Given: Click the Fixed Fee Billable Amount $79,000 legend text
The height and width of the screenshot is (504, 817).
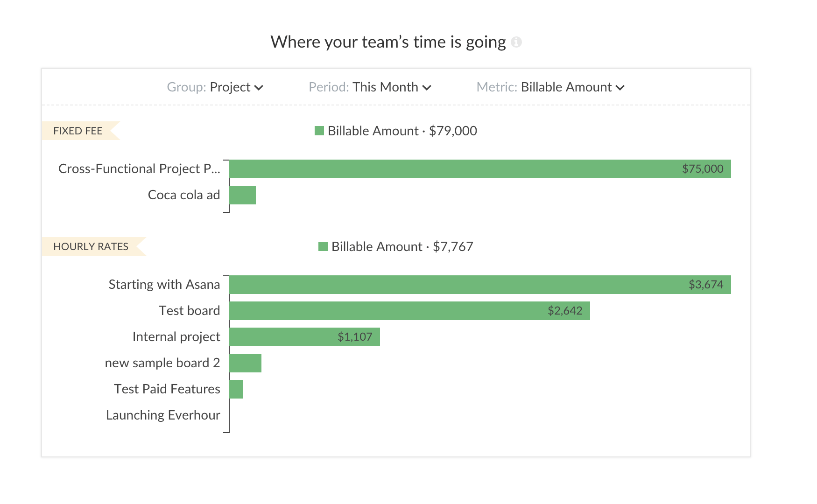Looking at the screenshot, I should [402, 131].
